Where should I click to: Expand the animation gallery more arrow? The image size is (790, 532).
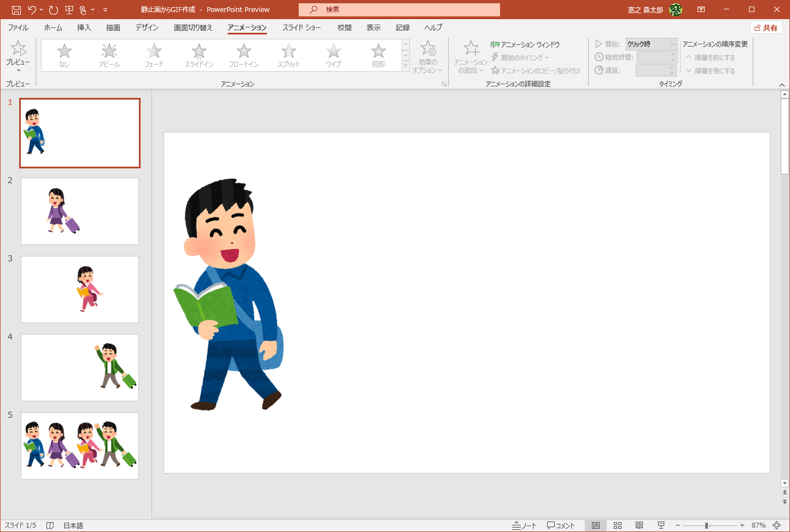(x=405, y=66)
